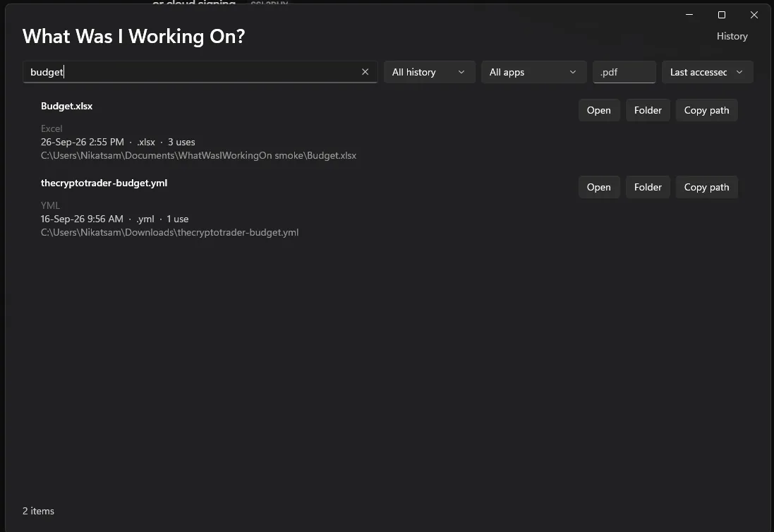This screenshot has width=774, height=532.
Task: Click the Excel app label
Action: [52, 129]
